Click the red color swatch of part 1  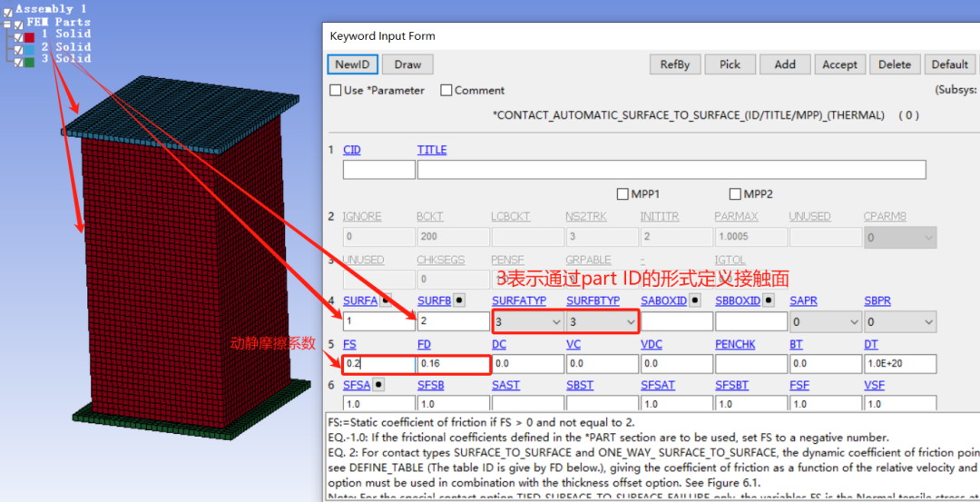point(29,37)
